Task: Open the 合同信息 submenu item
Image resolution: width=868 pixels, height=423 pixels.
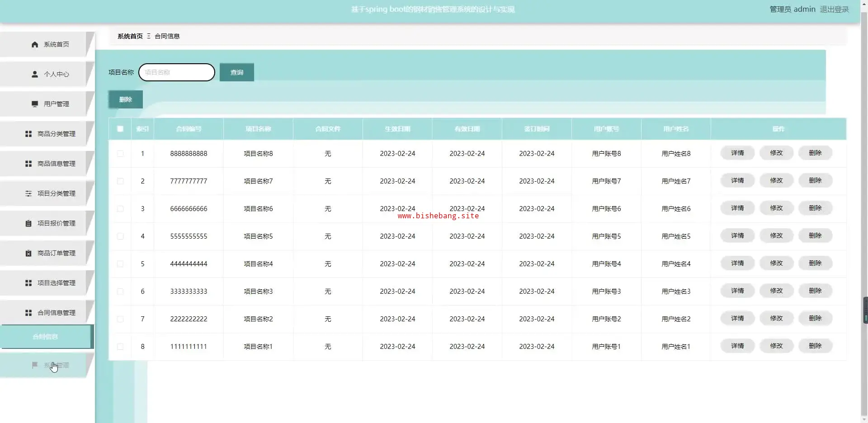Action: click(46, 337)
